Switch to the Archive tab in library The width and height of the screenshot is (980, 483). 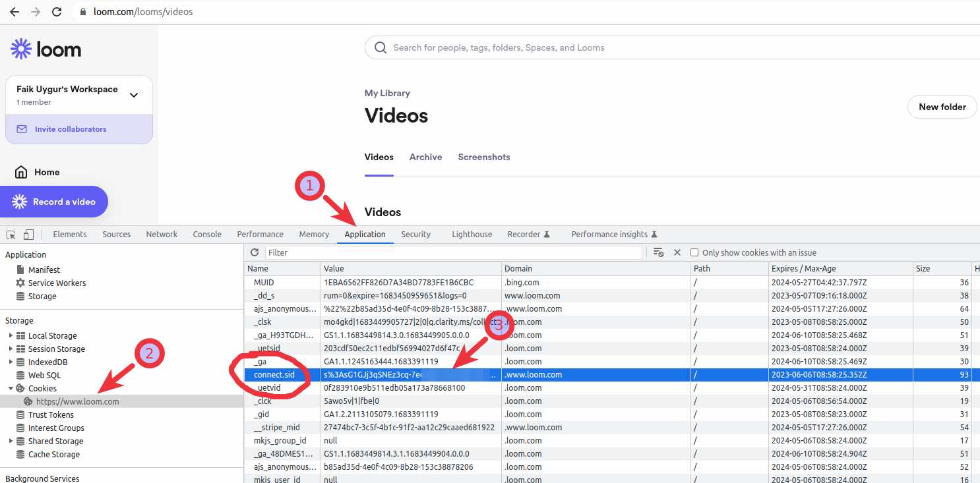(426, 157)
